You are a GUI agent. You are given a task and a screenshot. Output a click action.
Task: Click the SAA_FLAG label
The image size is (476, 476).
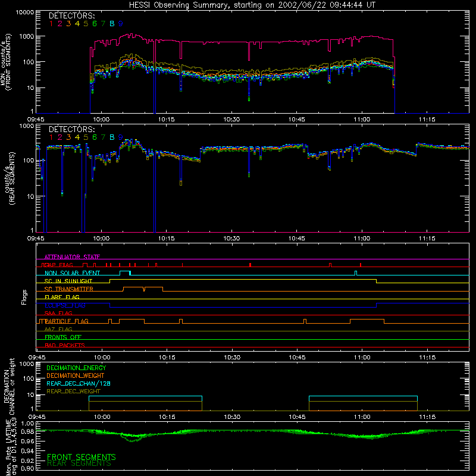[x=58, y=313]
